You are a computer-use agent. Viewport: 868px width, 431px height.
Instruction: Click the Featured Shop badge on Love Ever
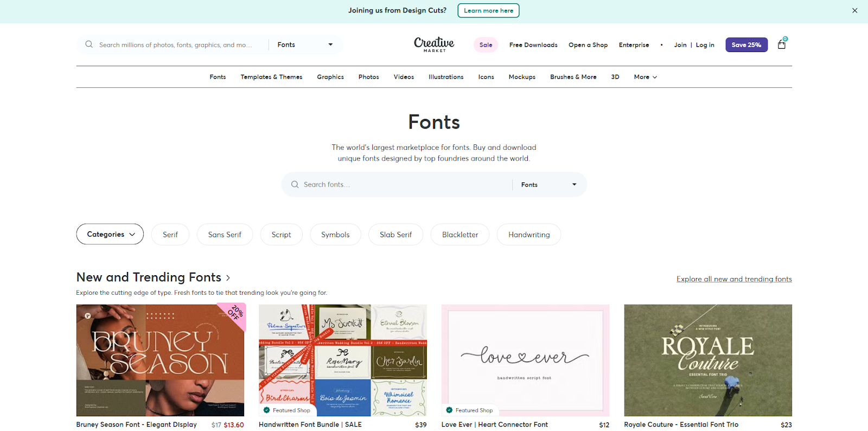pyautogui.click(x=470, y=410)
